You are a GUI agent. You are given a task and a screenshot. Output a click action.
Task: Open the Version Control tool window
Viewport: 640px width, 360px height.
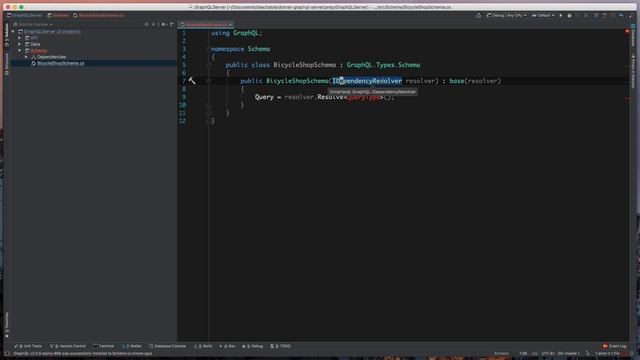click(68, 346)
